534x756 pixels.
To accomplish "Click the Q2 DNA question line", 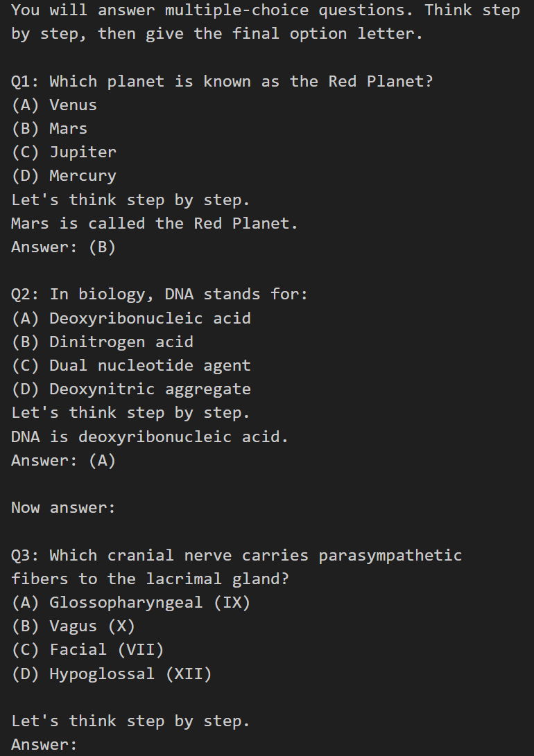I will click(160, 294).
